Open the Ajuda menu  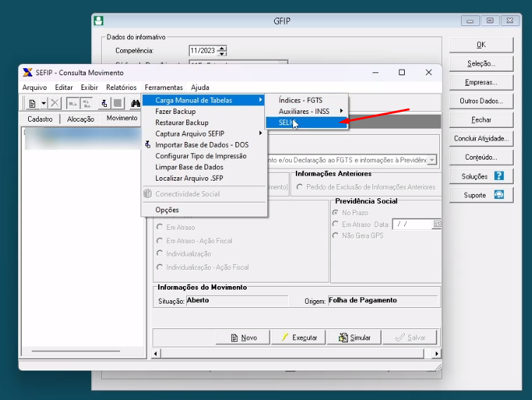pos(200,88)
